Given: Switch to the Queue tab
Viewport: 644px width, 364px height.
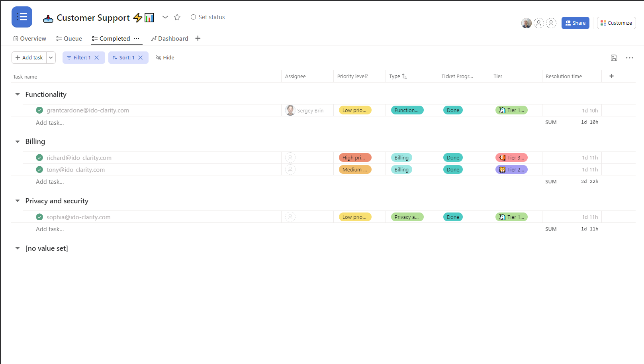Looking at the screenshot, I should coord(69,38).
